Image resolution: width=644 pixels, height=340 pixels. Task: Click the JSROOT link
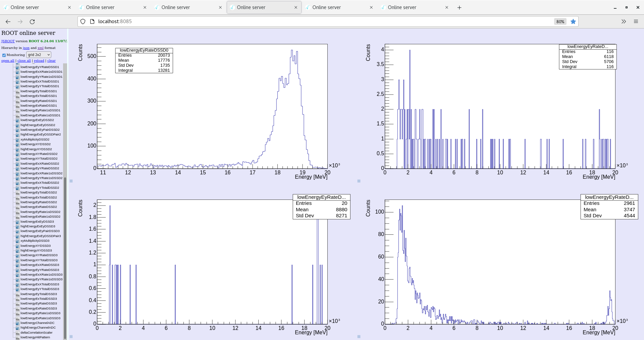pos(8,41)
